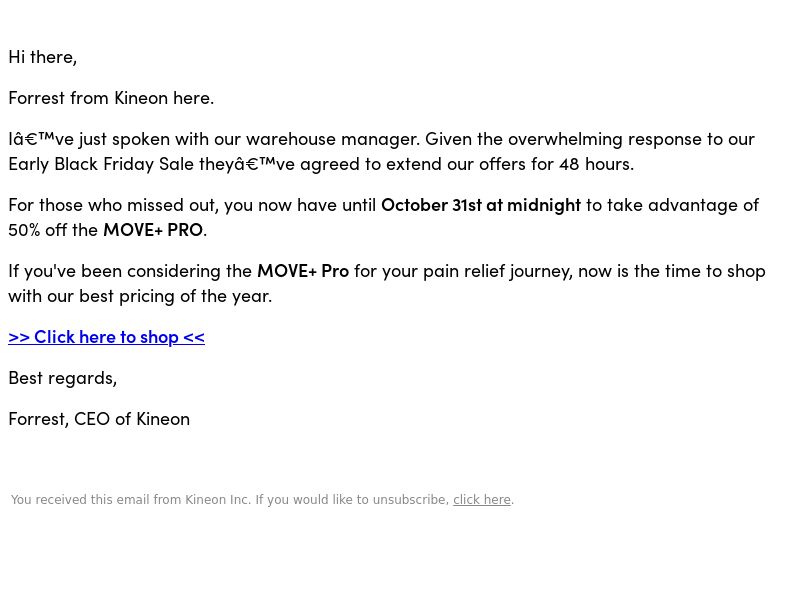
Task: Click the 'You received this email from Kineon Inc.' text
Action: tap(131, 499)
